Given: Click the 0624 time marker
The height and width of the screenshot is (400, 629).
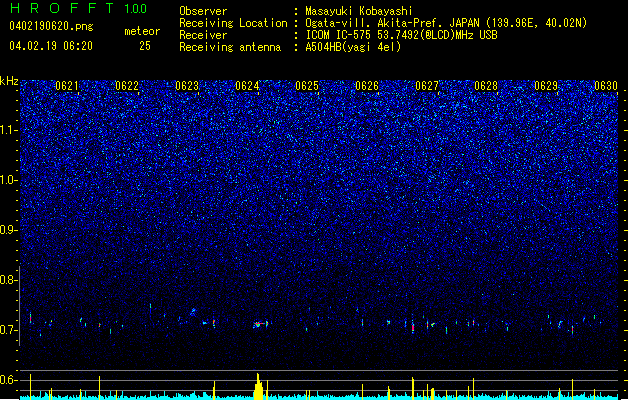Looking at the screenshot, I should pyautogui.click(x=247, y=86).
